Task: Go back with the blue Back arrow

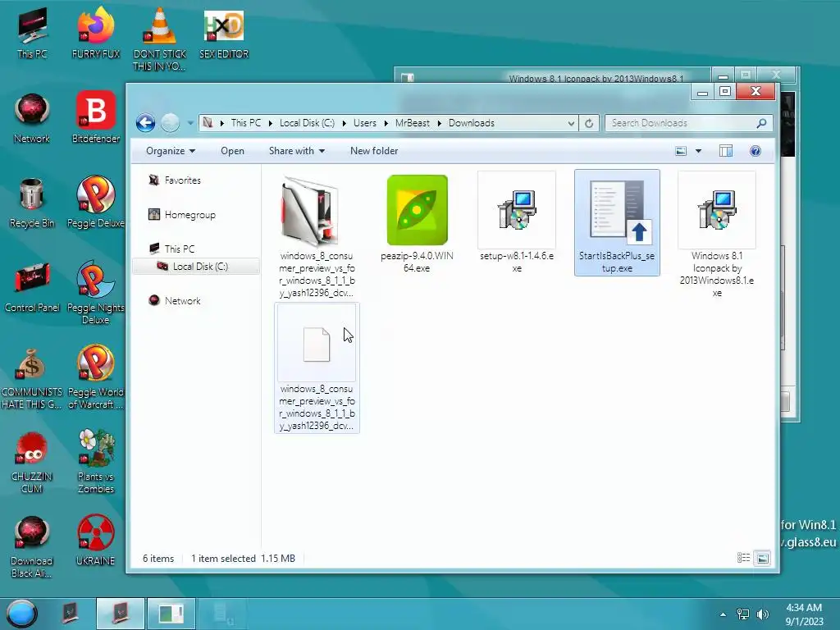Action: (145, 123)
